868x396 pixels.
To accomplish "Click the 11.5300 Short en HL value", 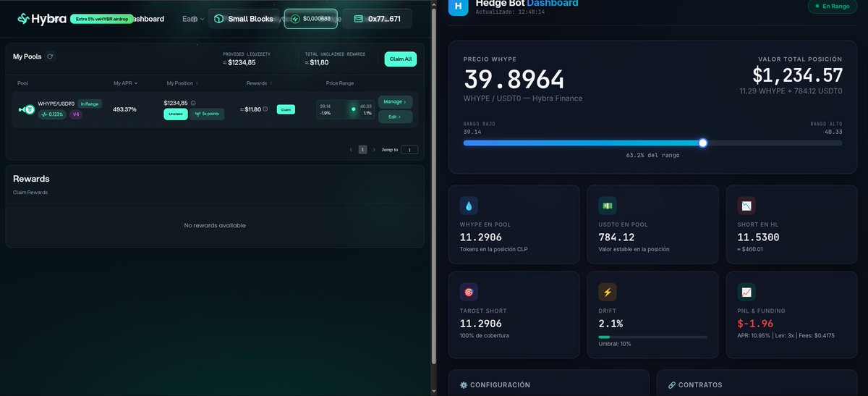I will (x=759, y=237).
